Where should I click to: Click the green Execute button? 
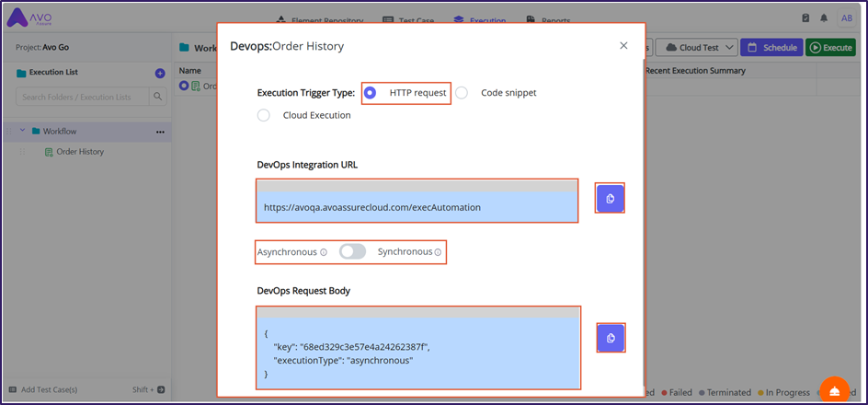[x=830, y=48]
